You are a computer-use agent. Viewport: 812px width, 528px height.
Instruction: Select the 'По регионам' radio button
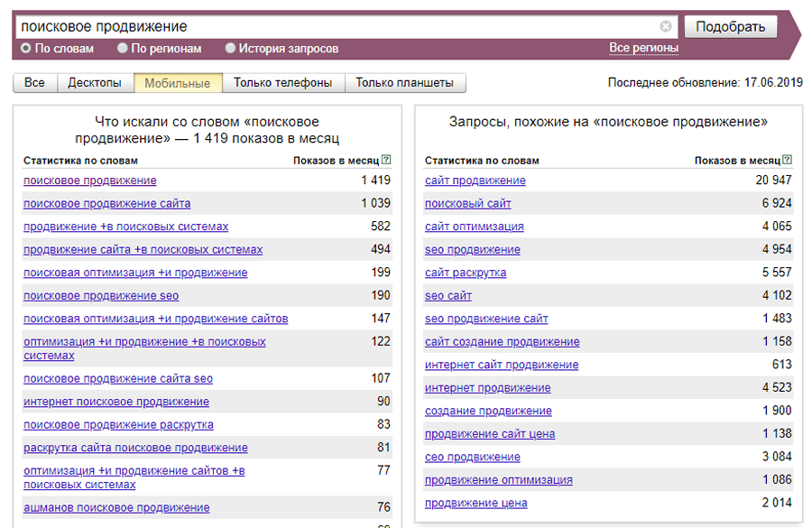pyautogui.click(x=123, y=48)
